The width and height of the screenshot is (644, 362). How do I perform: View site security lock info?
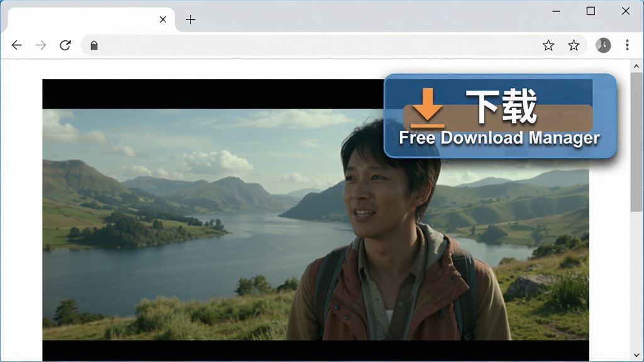coord(94,45)
